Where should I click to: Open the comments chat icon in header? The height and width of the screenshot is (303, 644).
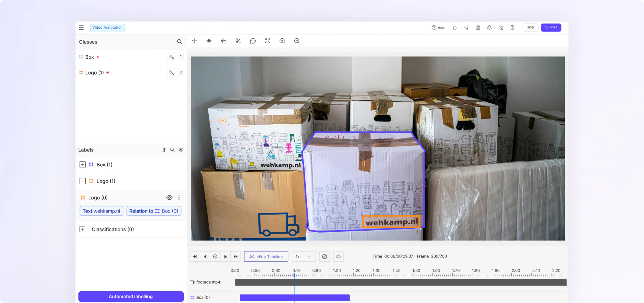point(501,28)
